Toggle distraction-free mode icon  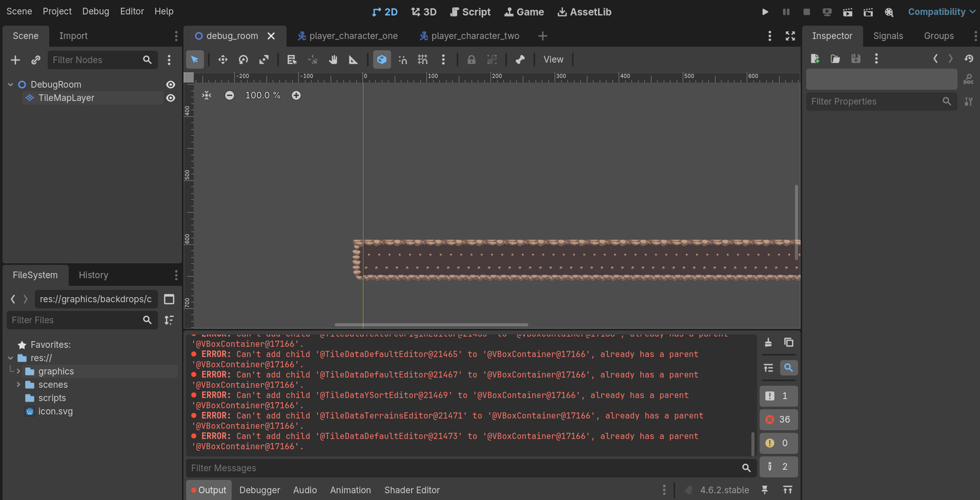click(x=790, y=36)
